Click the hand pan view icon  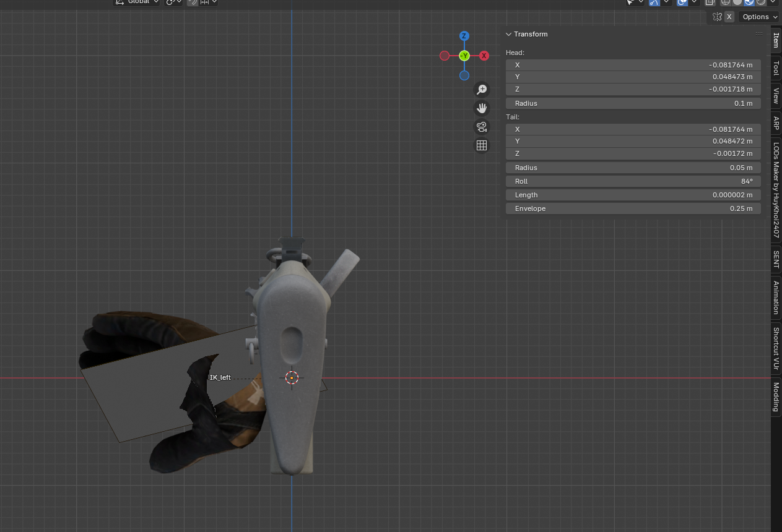click(482, 108)
